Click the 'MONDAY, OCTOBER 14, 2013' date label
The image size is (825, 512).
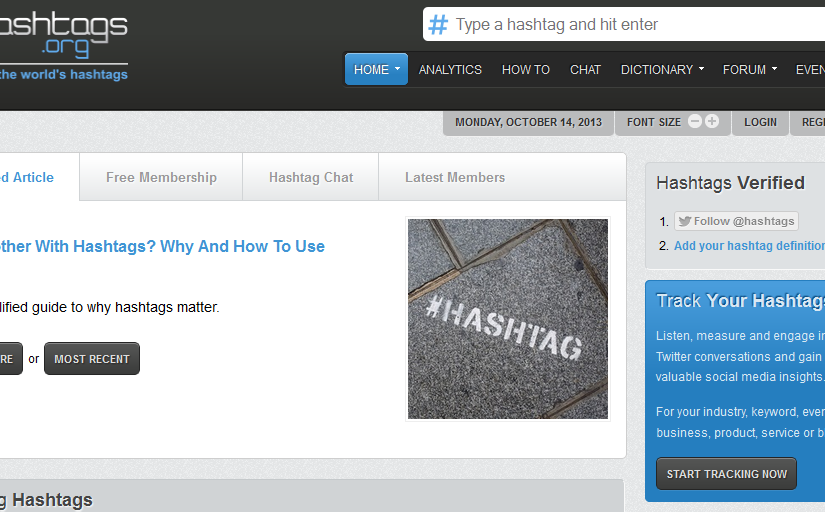(528, 123)
